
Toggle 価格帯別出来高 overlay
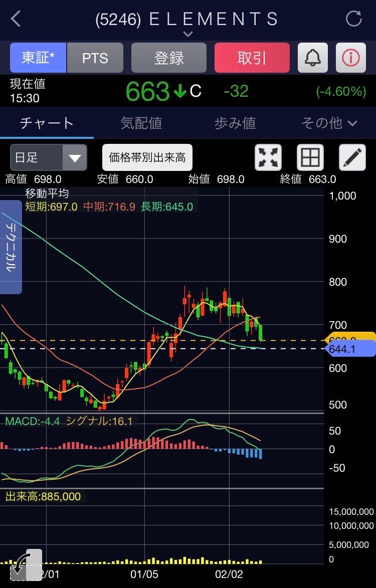pos(147,158)
